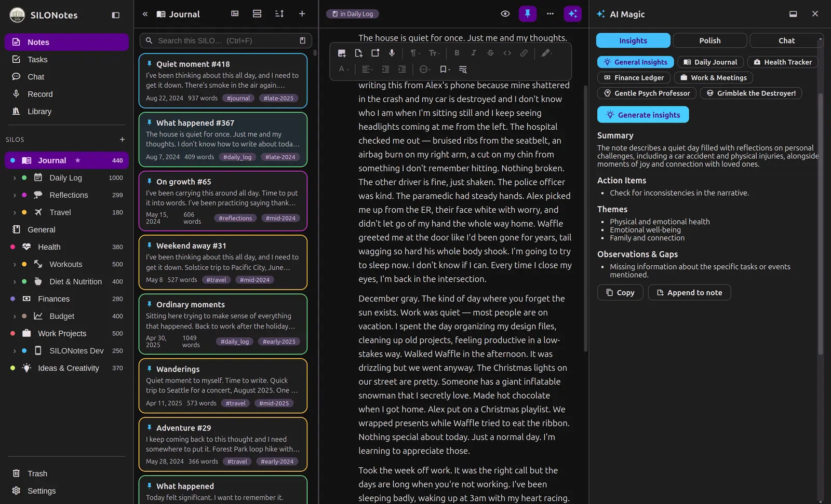Viewport: 831px width, 504px height.
Task: Change the note sort order
Action: point(279,13)
